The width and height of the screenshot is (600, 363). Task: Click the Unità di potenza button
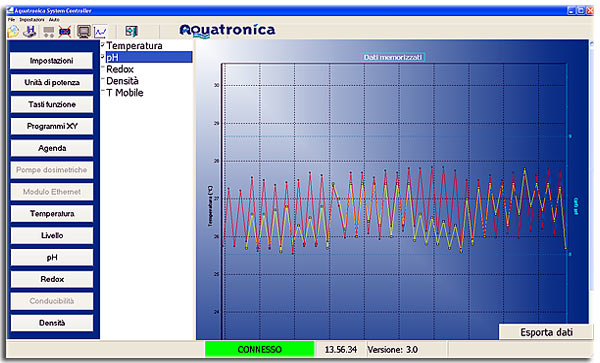[x=52, y=83]
